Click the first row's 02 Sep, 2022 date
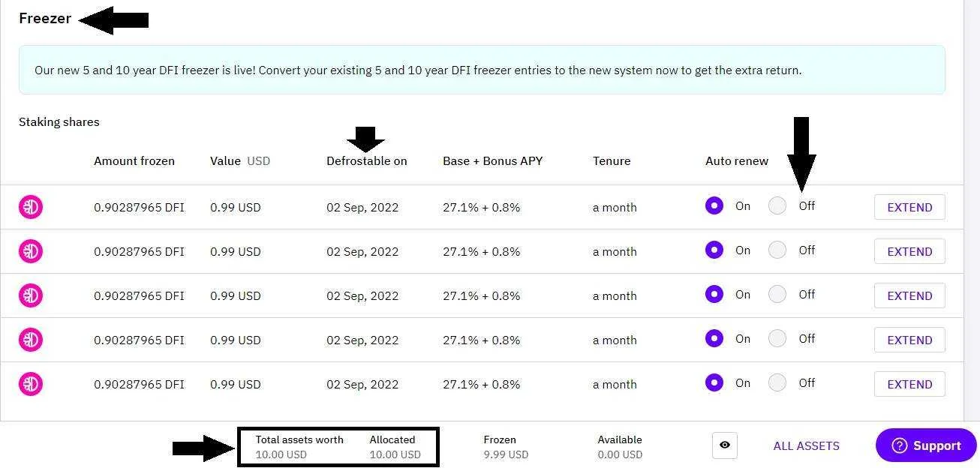This screenshot has height=468, width=980. point(362,207)
